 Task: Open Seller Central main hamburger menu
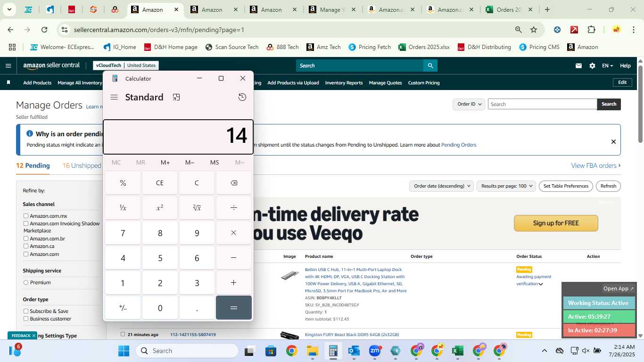click(8, 66)
